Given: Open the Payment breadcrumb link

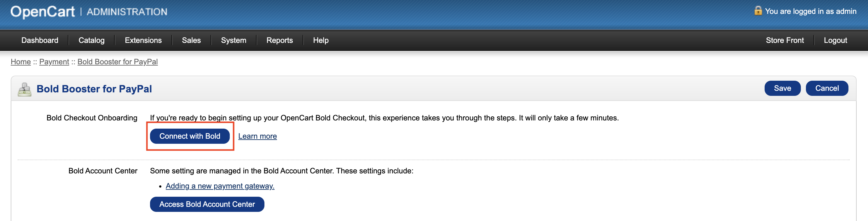Looking at the screenshot, I should coord(54,62).
